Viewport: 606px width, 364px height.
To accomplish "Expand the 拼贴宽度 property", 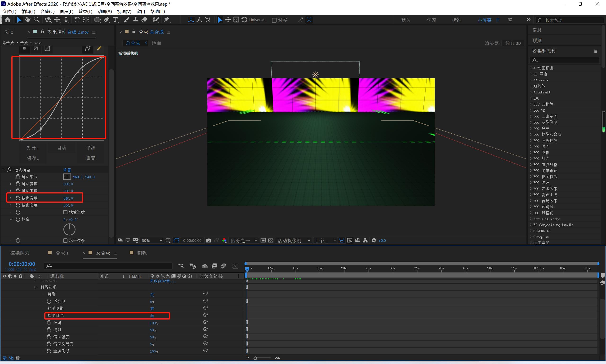I will [11, 184].
